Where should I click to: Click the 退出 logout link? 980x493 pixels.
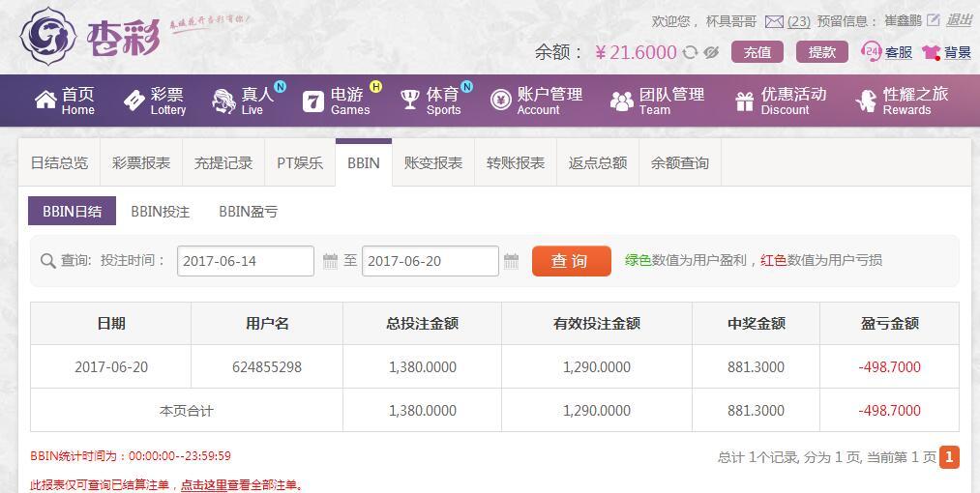[x=959, y=20]
